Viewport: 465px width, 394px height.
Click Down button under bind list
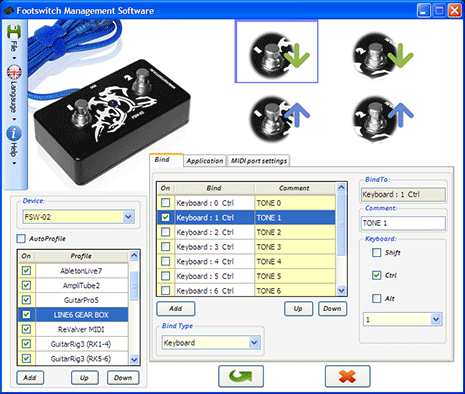[x=332, y=309]
